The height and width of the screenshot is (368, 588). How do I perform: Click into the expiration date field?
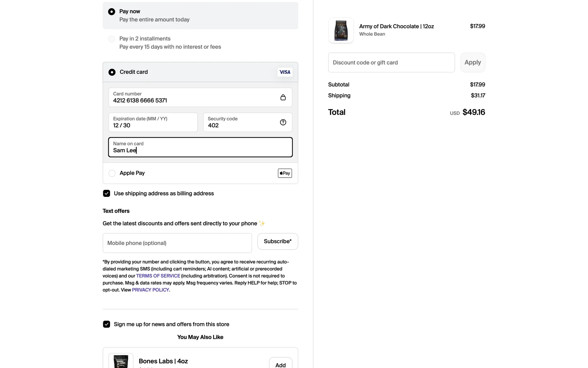pyautogui.click(x=153, y=122)
